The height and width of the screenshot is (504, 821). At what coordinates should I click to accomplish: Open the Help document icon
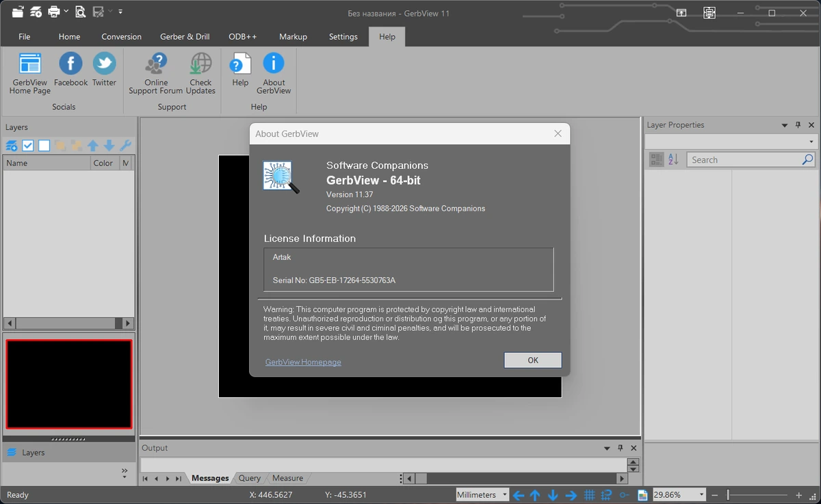coord(240,69)
